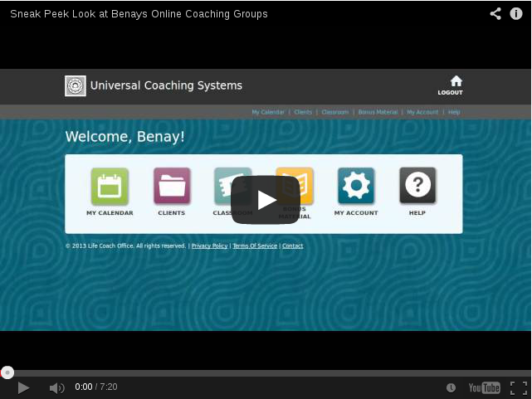The width and height of the screenshot is (532, 399).
Task: Click the video title text
Action: (x=139, y=14)
